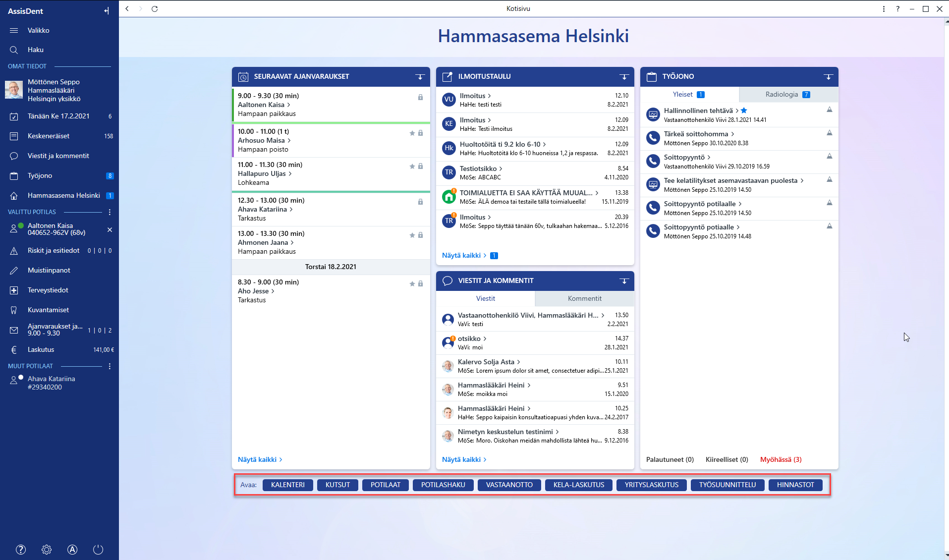Open the title bar more options menu

click(884, 8)
